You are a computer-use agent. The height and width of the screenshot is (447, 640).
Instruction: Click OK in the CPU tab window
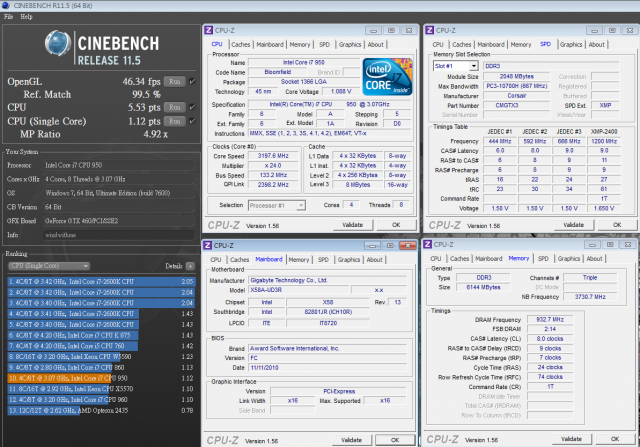[396, 225]
